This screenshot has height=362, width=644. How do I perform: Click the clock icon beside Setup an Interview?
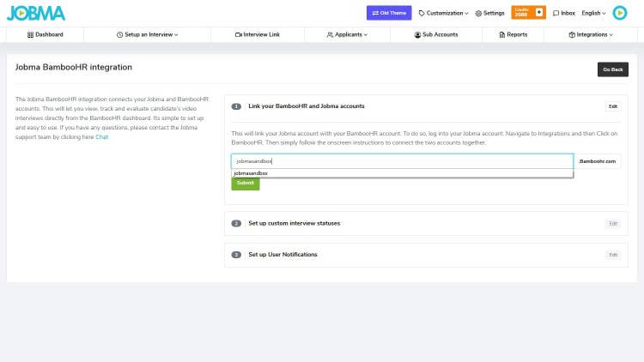click(x=119, y=35)
